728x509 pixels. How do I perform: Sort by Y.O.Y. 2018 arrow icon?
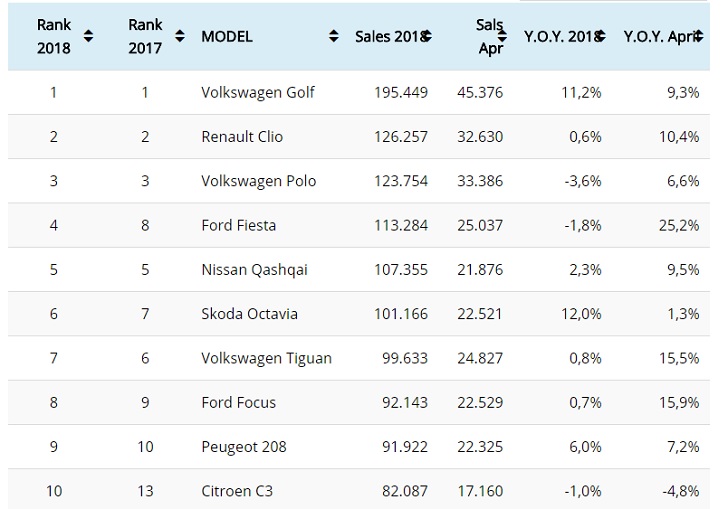tap(600, 36)
